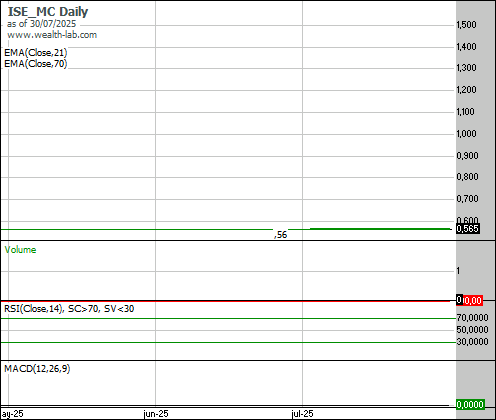Select the MACD(12,26,9) pane label
The width and height of the screenshot is (496, 420).
[x=37, y=368]
